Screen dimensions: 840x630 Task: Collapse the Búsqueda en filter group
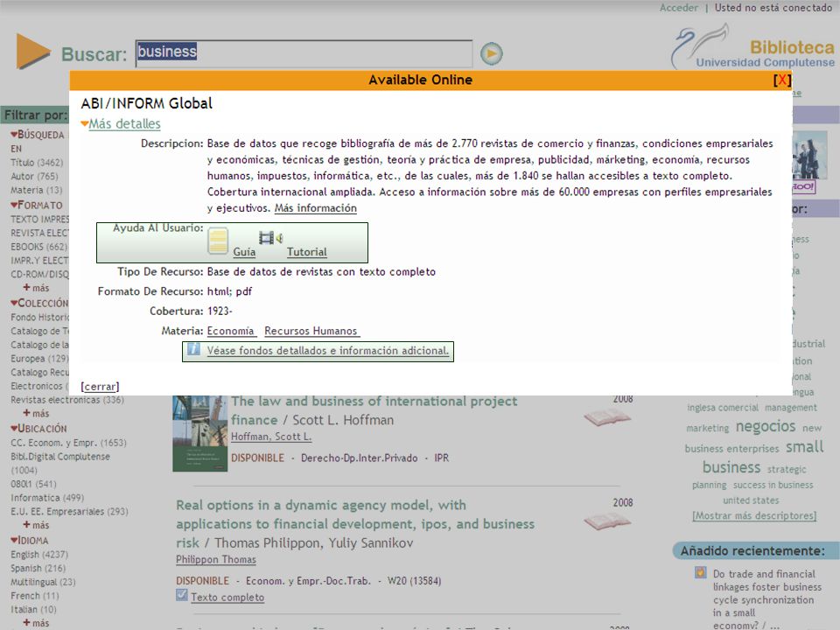pyautogui.click(x=14, y=135)
